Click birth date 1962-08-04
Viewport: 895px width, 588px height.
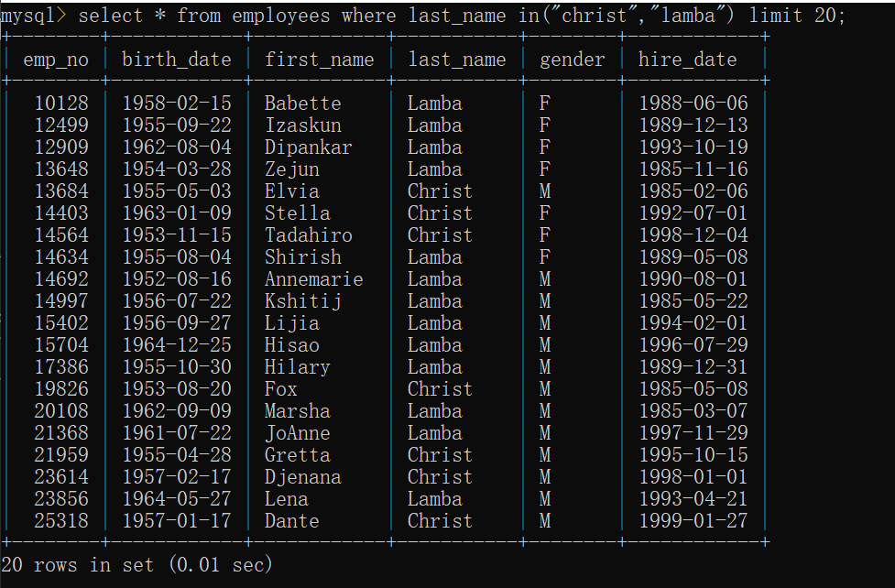pyautogui.click(x=176, y=147)
